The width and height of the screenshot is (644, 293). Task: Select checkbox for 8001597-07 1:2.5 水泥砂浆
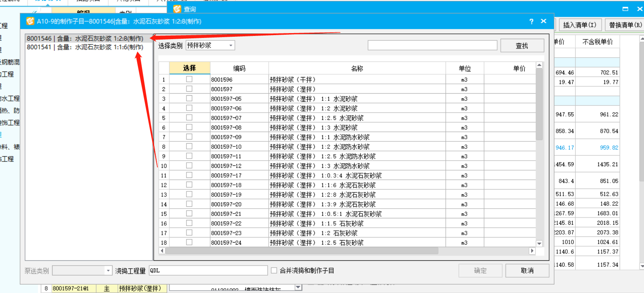tap(189, 117)
